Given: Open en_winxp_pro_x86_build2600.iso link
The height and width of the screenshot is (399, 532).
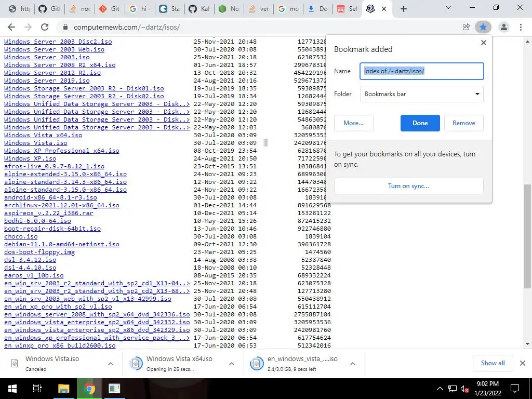Looking at the screenshot, I should click(x=60, y=345).
